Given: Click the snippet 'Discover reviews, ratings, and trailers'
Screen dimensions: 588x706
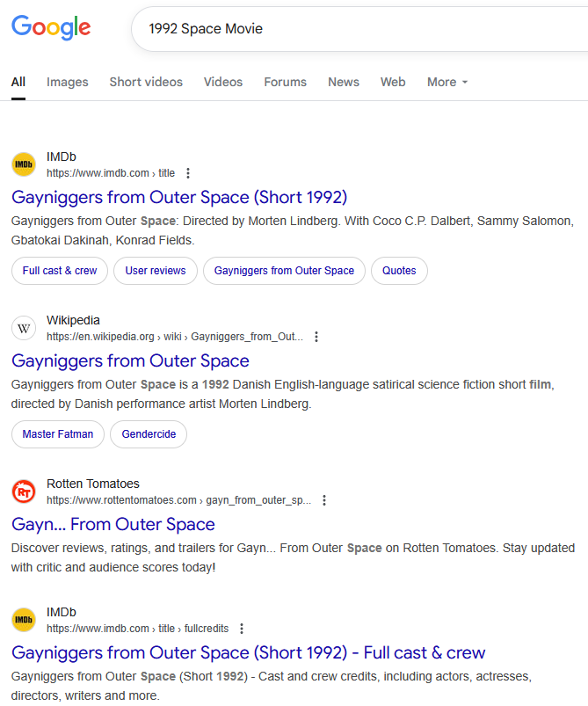Looking at the screenshot, I should (x=122, y=548).
